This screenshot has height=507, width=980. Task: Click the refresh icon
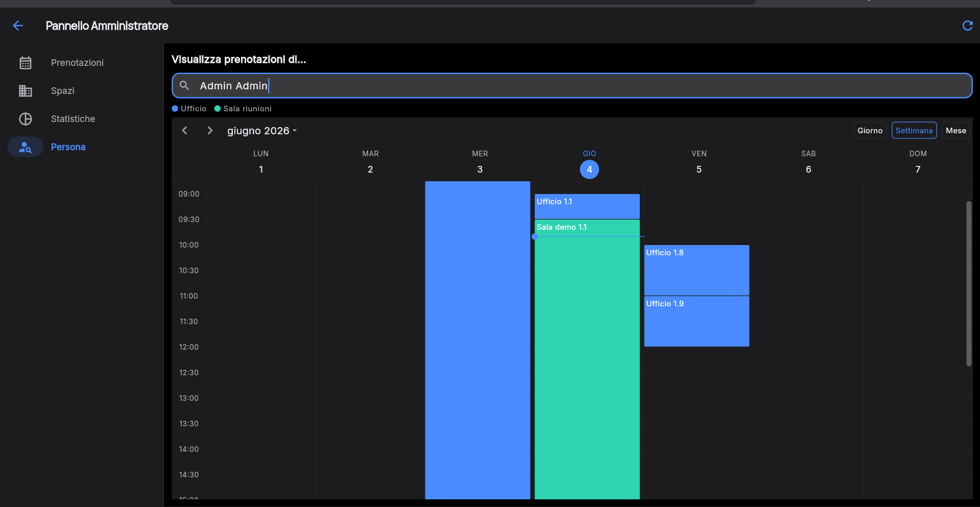(x=967, y=26)
